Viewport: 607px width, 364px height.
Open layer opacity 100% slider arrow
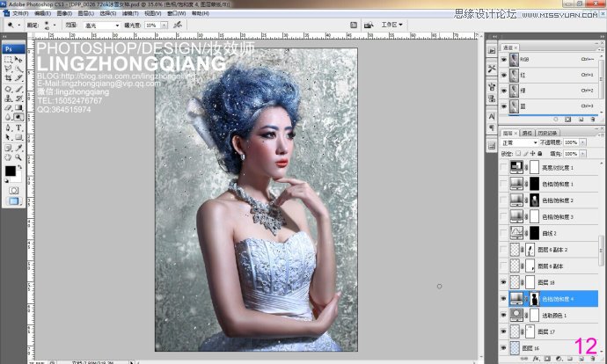pyautogui.click(x=583, y=142)
